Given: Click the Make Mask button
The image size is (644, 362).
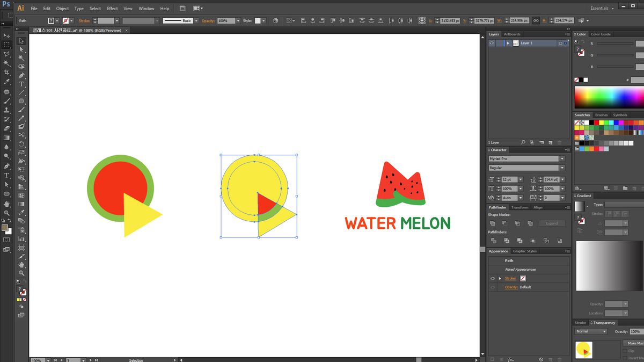Looking at the screenshot, I should [x=633, y=343].
